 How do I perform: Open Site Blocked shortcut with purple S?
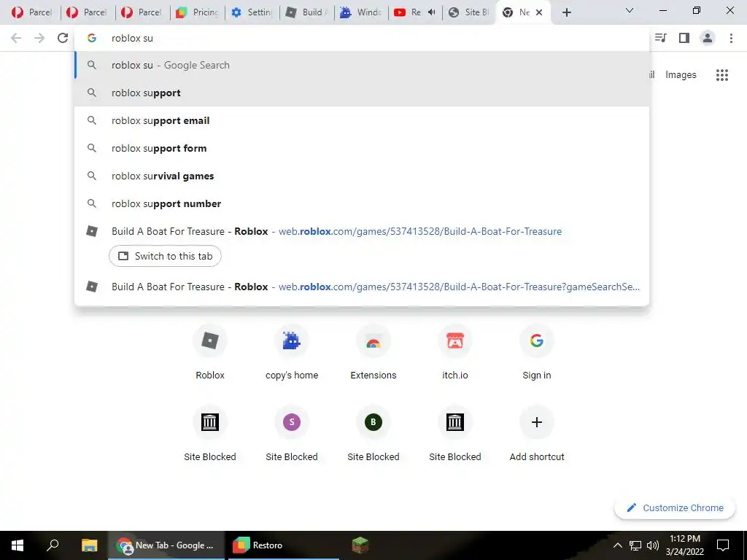292,433
